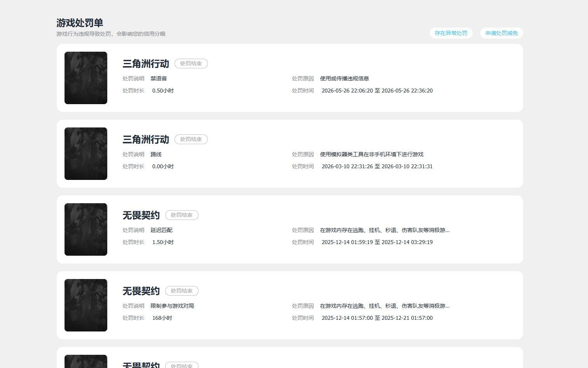Click the reason 使用模拟器类工具在非手机环境下进行游戏

click(372, 154)
